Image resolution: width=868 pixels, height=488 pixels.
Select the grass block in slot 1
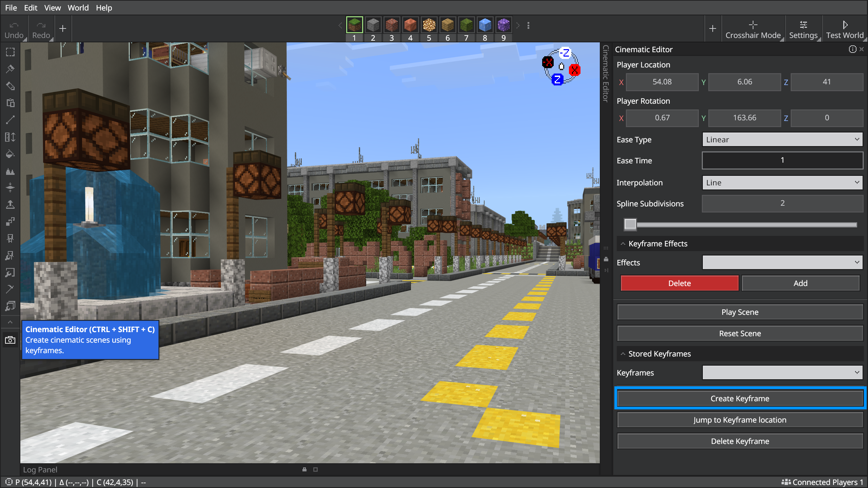click(354, 25)
